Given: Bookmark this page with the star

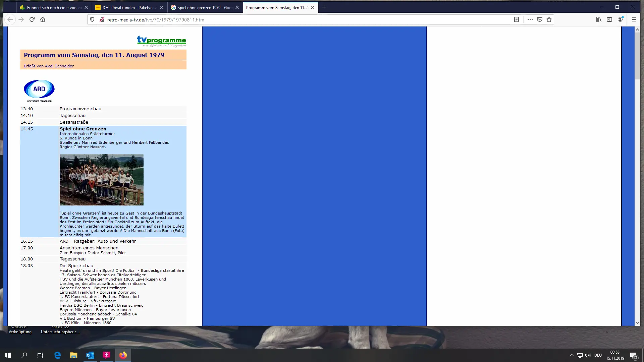Looking at the screenshot, I should click(x=549, y=19).
